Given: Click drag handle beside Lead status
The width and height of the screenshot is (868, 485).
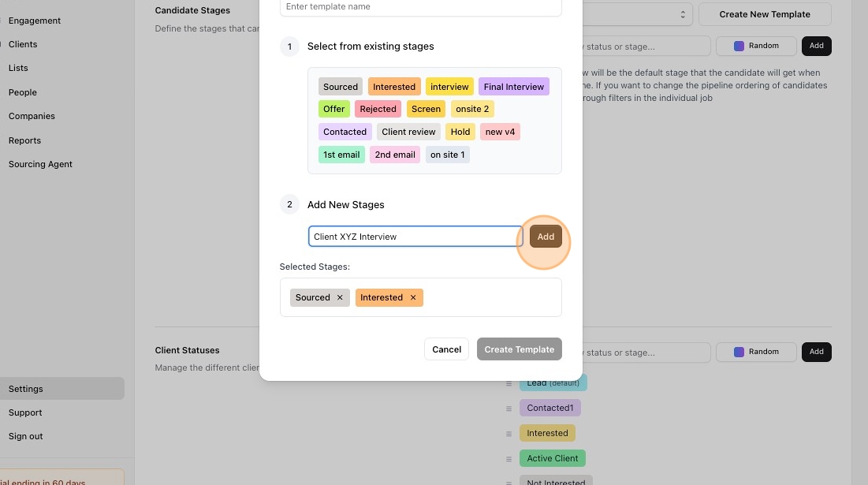Looking at the screenshot, I should 509,383.
